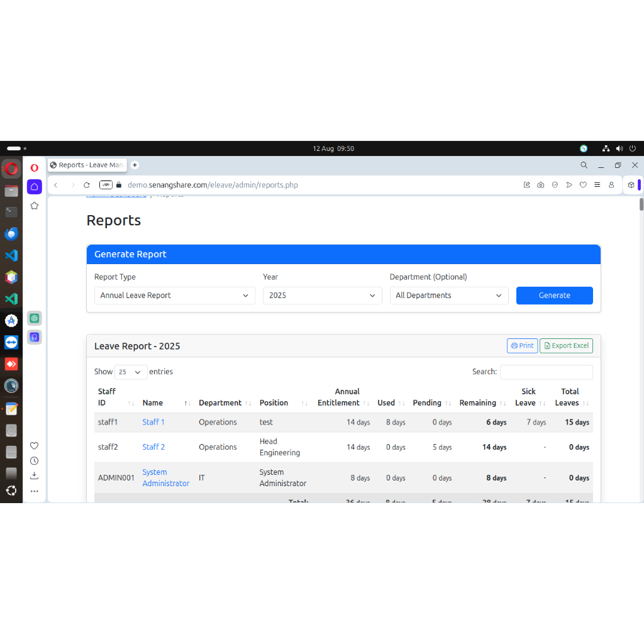Open the Opera snapshot camera tool
The width and height of the screenshot is (644, 644).
541,185
